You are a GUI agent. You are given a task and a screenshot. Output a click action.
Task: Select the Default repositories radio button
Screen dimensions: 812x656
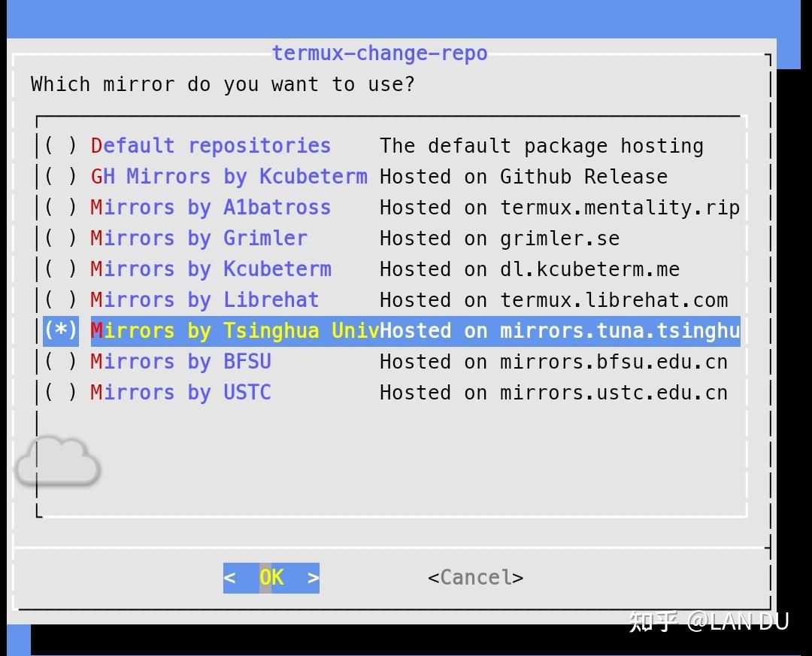click(x=61, y=146)
